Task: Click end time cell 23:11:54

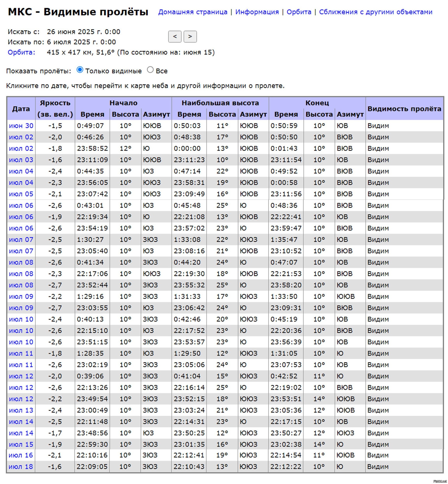Action: (x=286, y=160)
